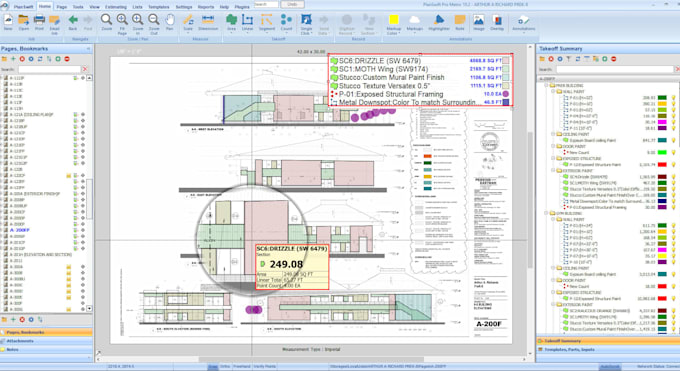Select the Pan hand tool
The width and height of the screenshot is (680, 371).
point(170,21)
